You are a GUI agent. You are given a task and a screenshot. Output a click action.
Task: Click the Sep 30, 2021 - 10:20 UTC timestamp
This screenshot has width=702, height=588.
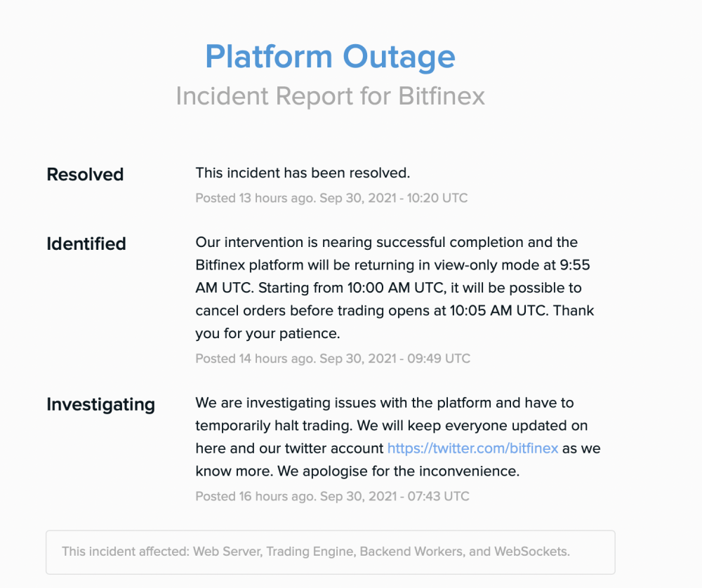click(x=394, y=198)
